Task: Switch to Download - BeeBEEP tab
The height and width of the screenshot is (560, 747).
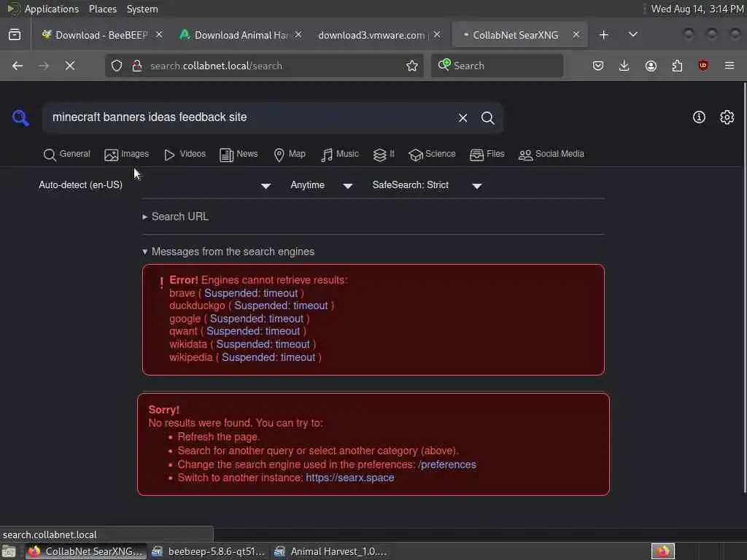Action: pos(100,35)
